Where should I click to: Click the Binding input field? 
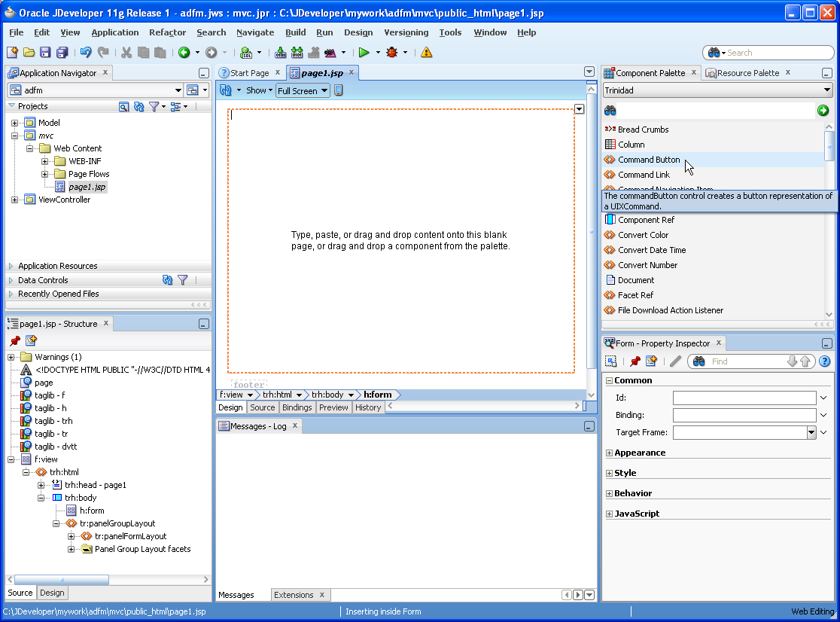(x=744, y=415)
